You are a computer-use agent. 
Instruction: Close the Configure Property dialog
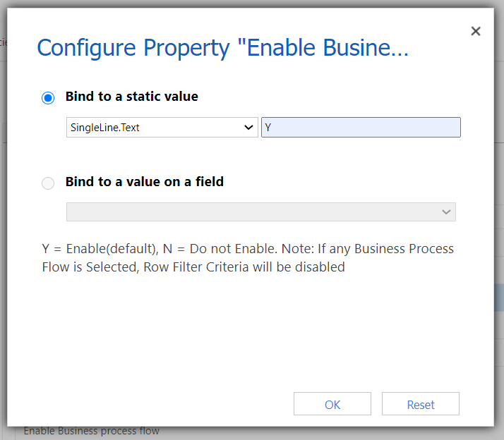click(x=475, y=31)
